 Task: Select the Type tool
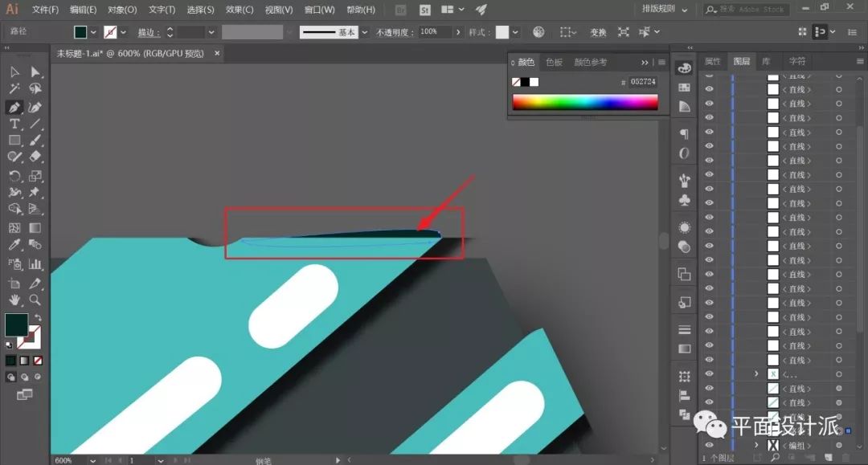tap(14, 124)
